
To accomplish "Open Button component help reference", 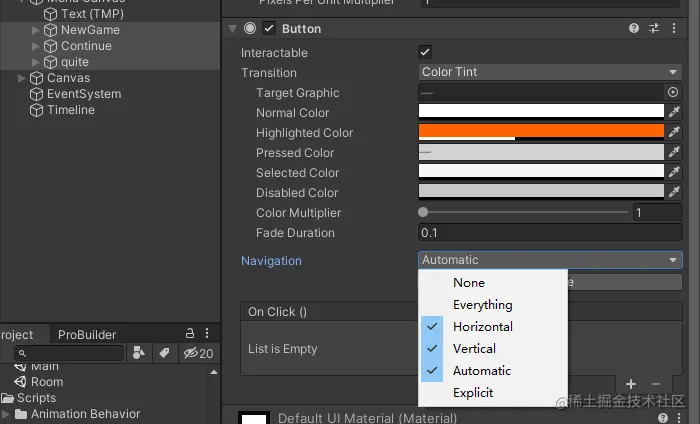I will tap(634, 29).
